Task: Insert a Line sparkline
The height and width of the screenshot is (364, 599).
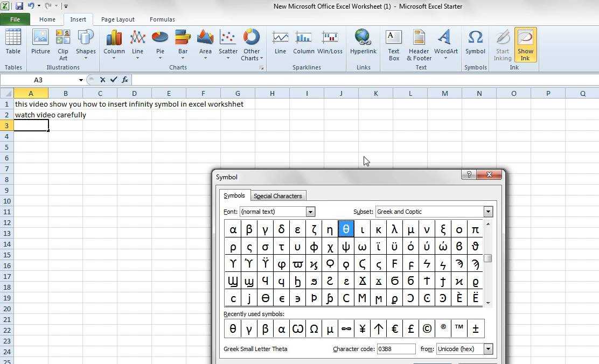Action: coord(280,42)
